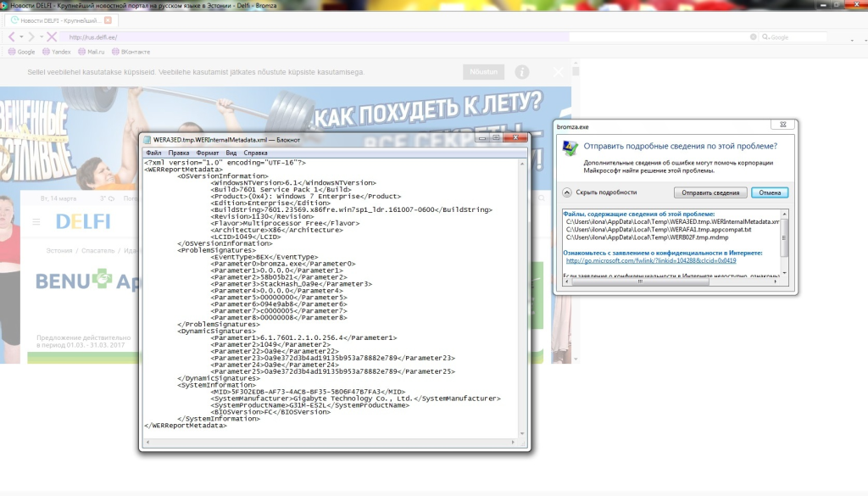Open Notepad's Правка menu

[x=179, y=153]
